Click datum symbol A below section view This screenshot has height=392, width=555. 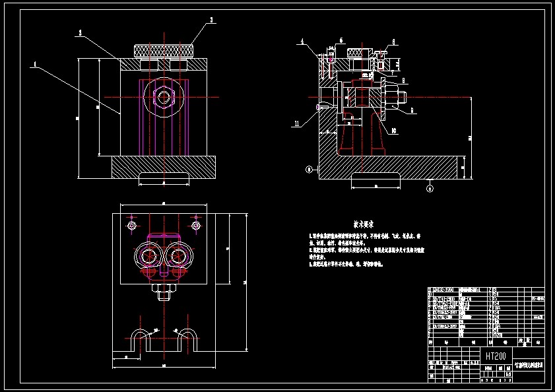[430, 189]
